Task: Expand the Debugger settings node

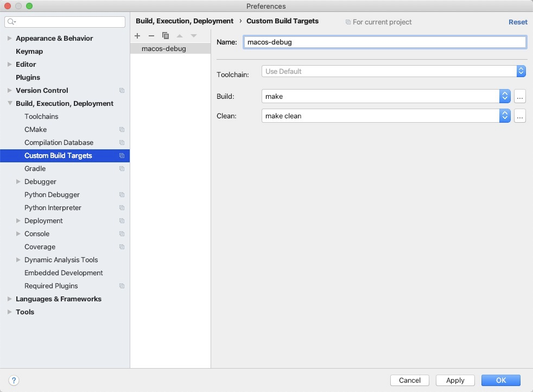Action: [x=18, y=181]
